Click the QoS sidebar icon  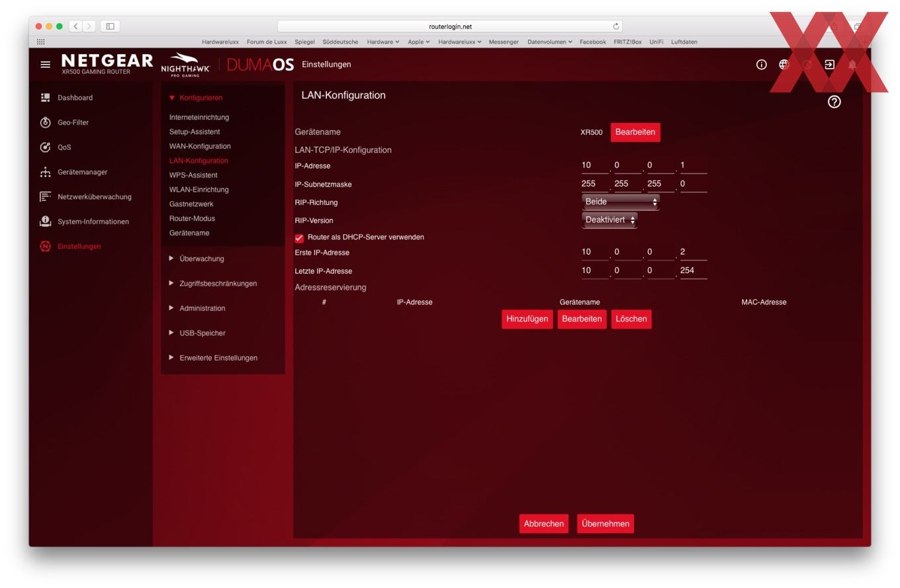45,147
